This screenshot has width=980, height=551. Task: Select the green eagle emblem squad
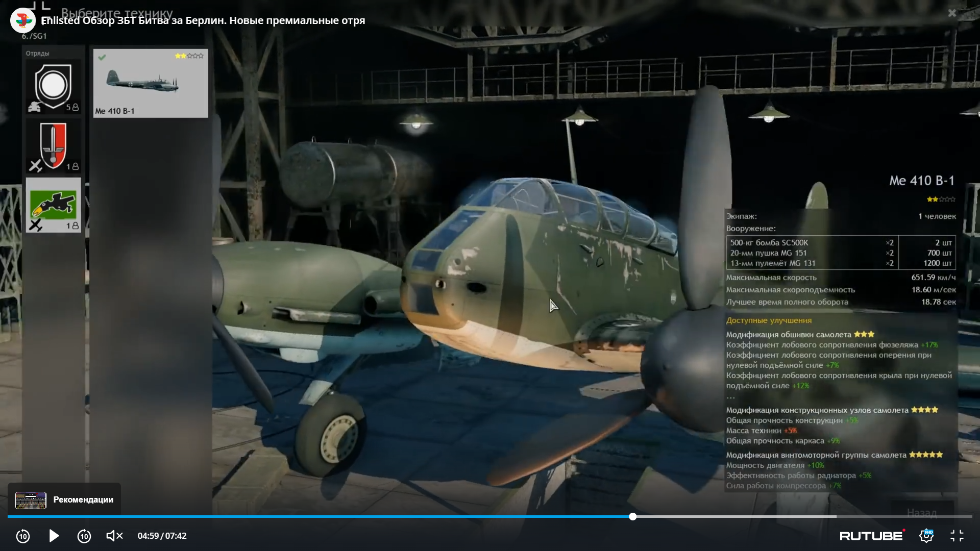54,205
